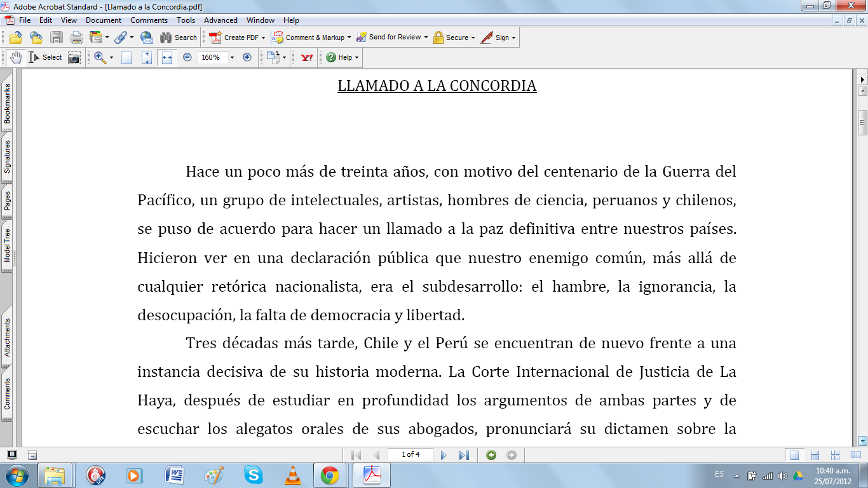Activate the Select text tool
868x488 pixels.
click(45, 57)
